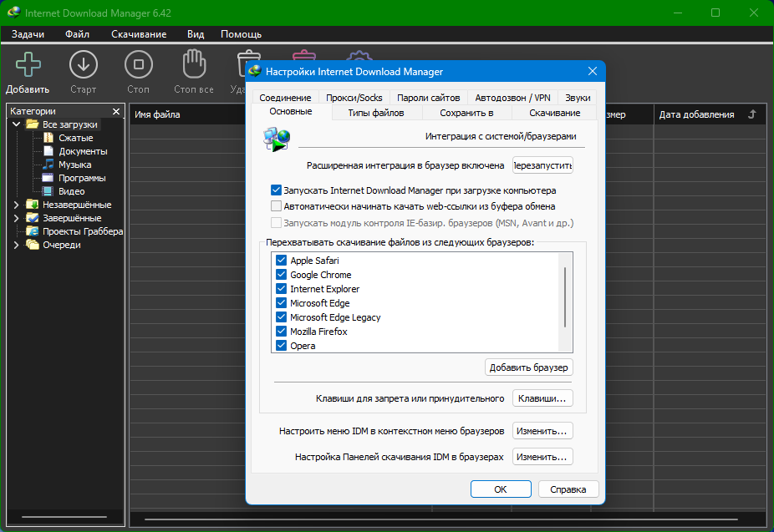Switch to the Прокси/Socks tab
The width and height of the screenshot is (774, 532).
pos(354,98)
